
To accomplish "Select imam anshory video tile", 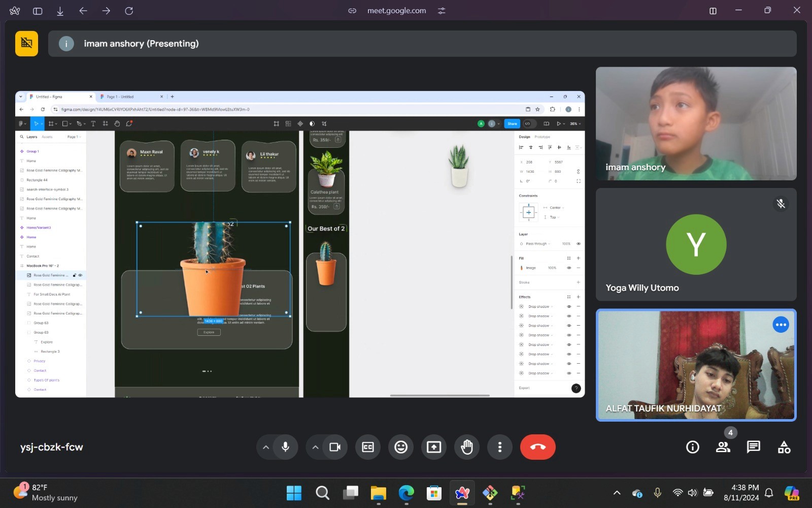I will tap(696, 123).
